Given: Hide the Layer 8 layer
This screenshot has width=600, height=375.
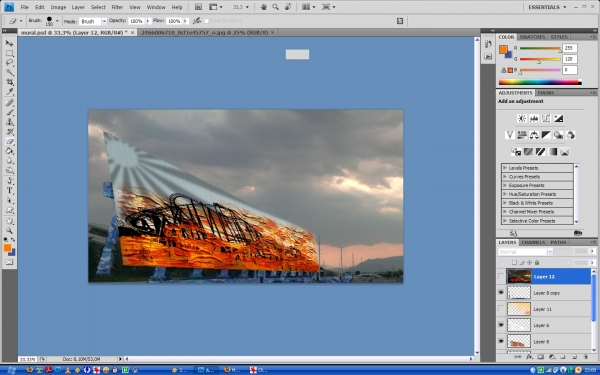Looking at the screenshot, I should coord(501,341).
